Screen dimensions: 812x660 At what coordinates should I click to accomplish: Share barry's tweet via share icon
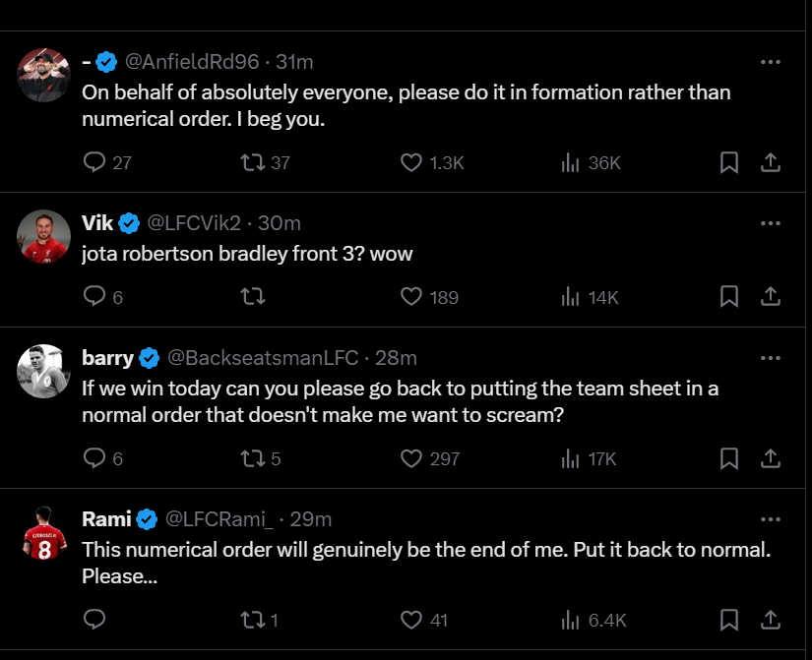tap(772, 458)
